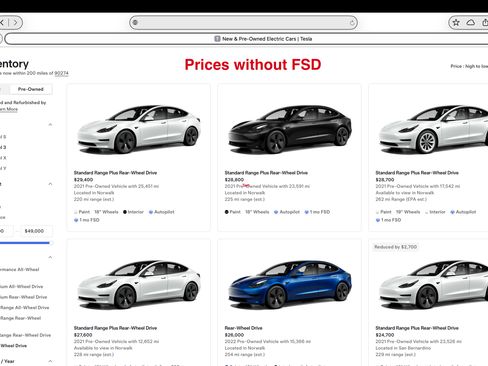Click the blue price range slider handle
The height and width of the screenshot is (366, 488).
pyautogui.click(x=50, y=243)
